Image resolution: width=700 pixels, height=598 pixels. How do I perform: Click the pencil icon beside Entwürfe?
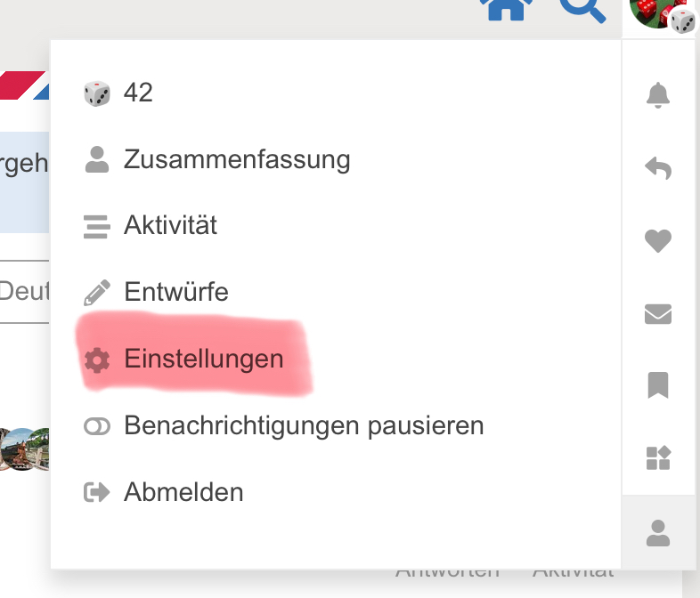pyautogui.click(x=96, y=292)
